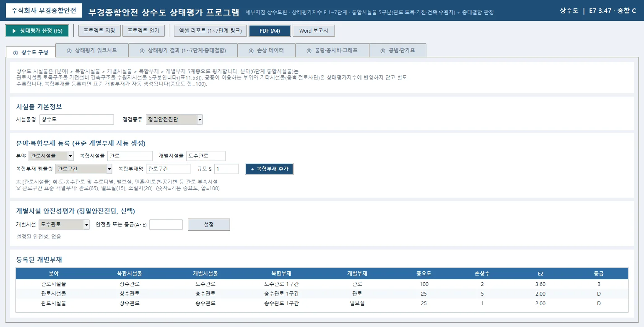Click the 등급 column header
This screenshot has height=327, width=644.
(x=599, y=274)
